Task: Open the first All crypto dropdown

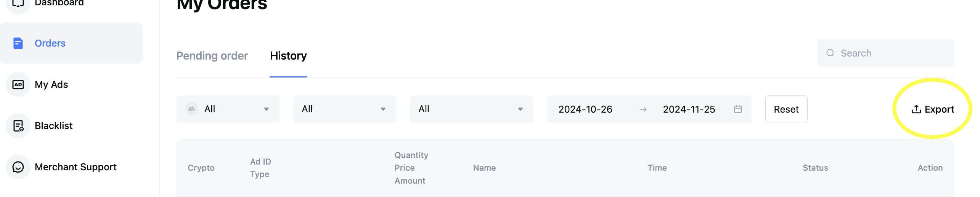Action: tap(228, 109)
